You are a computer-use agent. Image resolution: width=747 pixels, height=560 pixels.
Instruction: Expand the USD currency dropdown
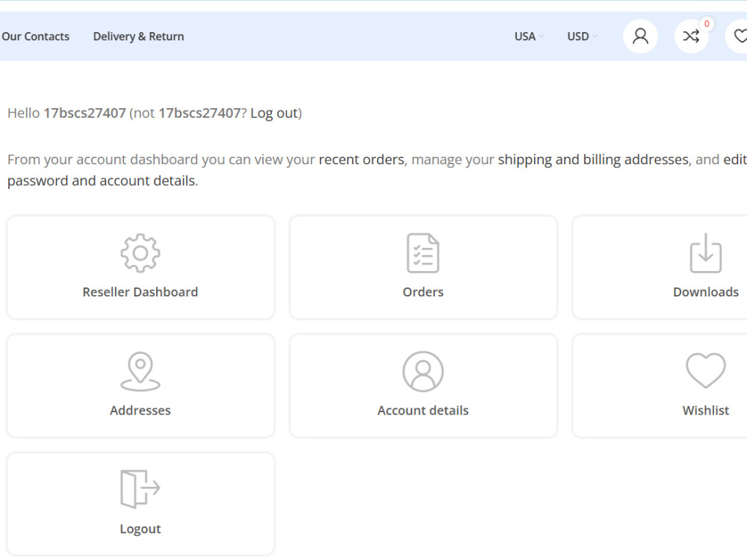click(x=582, y=36)
